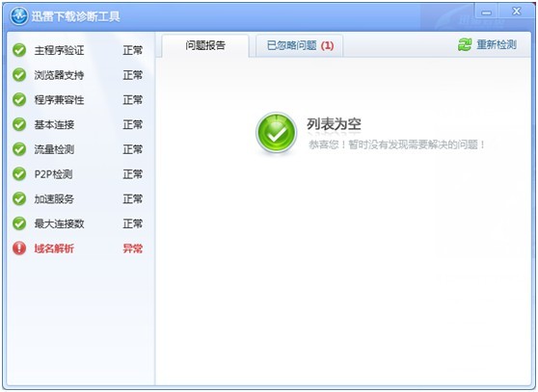The width and height of the screenshot is (538, 392).
Task: Click the green refresh icon for 重新检测
Action: (465, 44)
